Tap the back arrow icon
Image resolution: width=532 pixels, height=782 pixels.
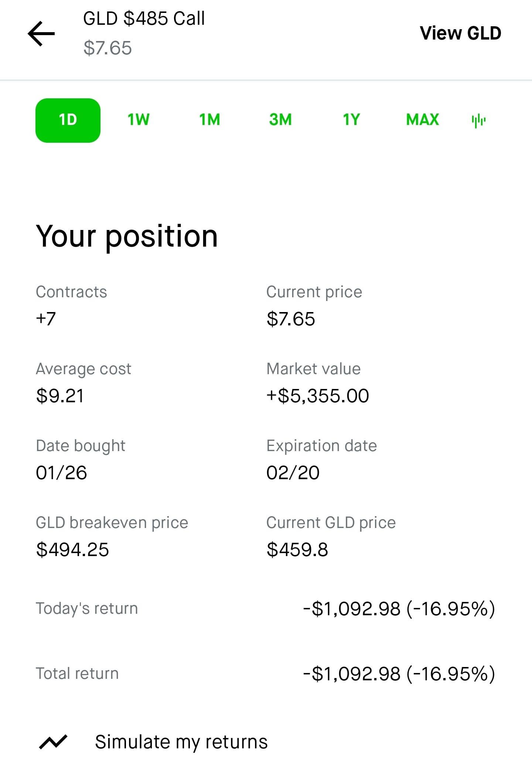pyautogui.click(x=41, y=34)
